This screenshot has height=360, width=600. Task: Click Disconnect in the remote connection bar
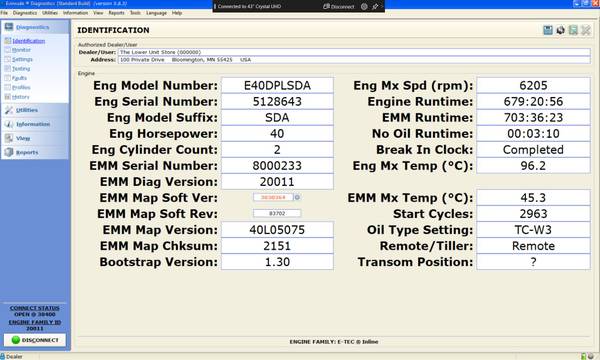point(339,7)
